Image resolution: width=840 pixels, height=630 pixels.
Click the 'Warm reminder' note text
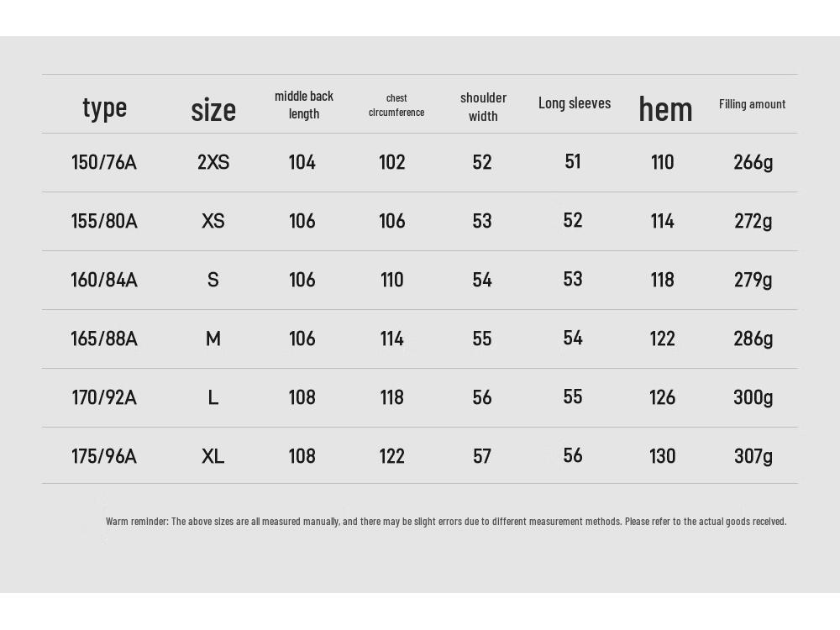(446, 522)
